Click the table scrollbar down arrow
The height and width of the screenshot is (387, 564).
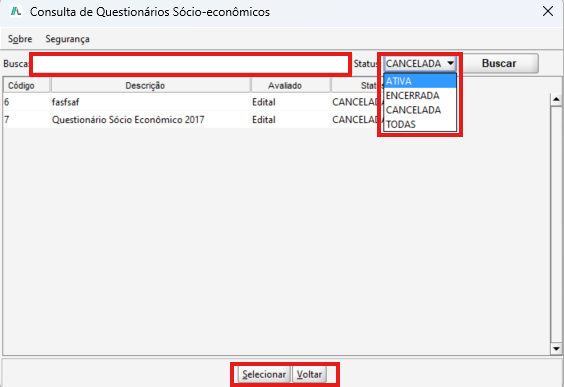point(556,348)
